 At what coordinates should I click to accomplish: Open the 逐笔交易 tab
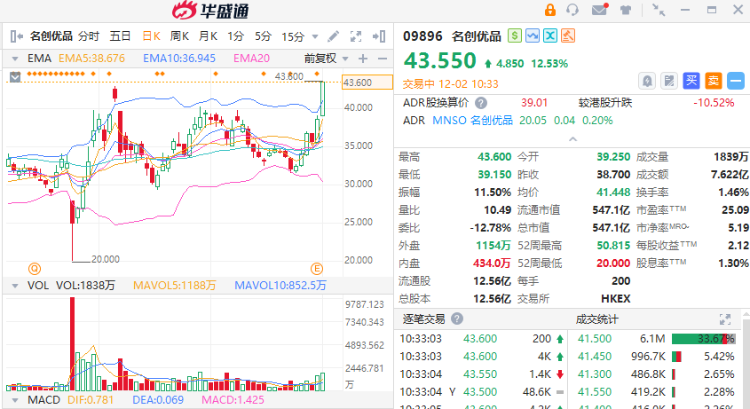(x=424, y=319)
